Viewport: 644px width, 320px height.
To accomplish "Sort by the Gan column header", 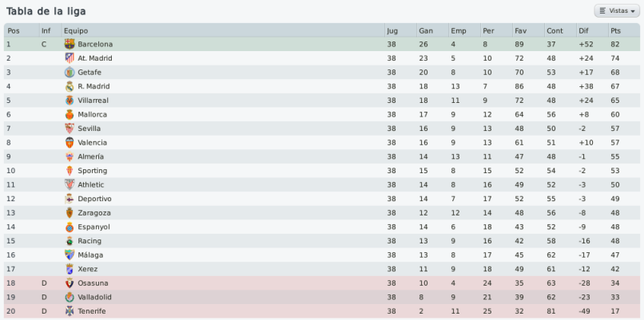I will point(432,31).
